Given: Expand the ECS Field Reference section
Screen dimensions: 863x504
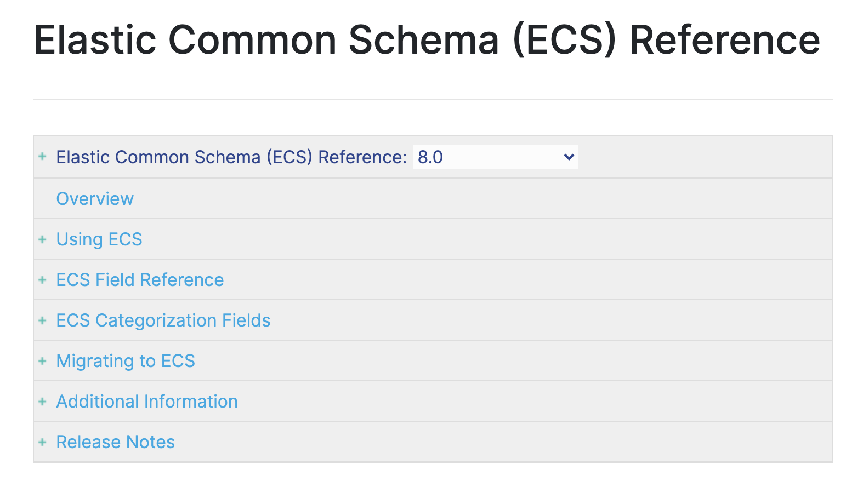Looking at the screenshot, I should (43, 279).
